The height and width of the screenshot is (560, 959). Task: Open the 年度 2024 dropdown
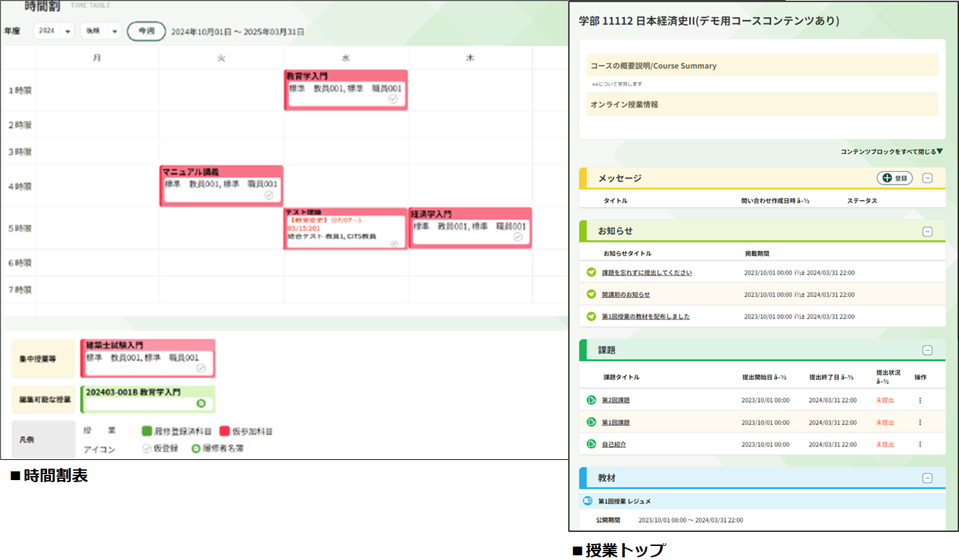tap(56, 32)
